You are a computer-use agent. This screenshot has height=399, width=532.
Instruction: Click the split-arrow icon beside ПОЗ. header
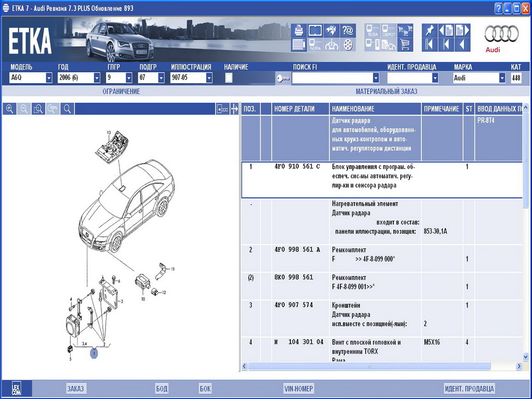click(234, 109)
